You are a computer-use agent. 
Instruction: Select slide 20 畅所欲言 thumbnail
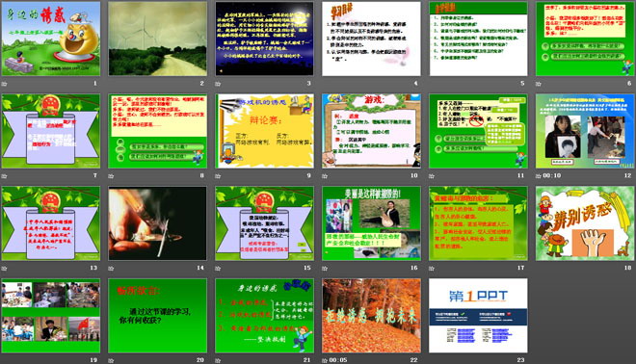click(x=157, y=315)
